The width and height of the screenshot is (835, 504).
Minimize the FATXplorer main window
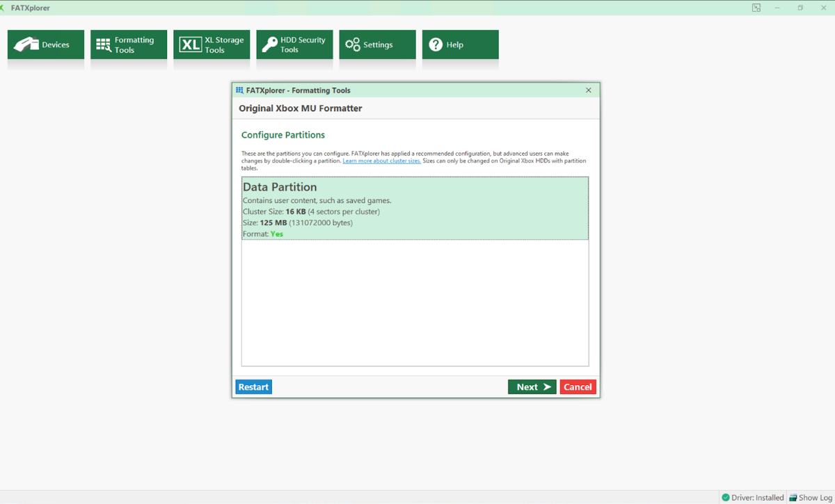click(x=778, y=8)
